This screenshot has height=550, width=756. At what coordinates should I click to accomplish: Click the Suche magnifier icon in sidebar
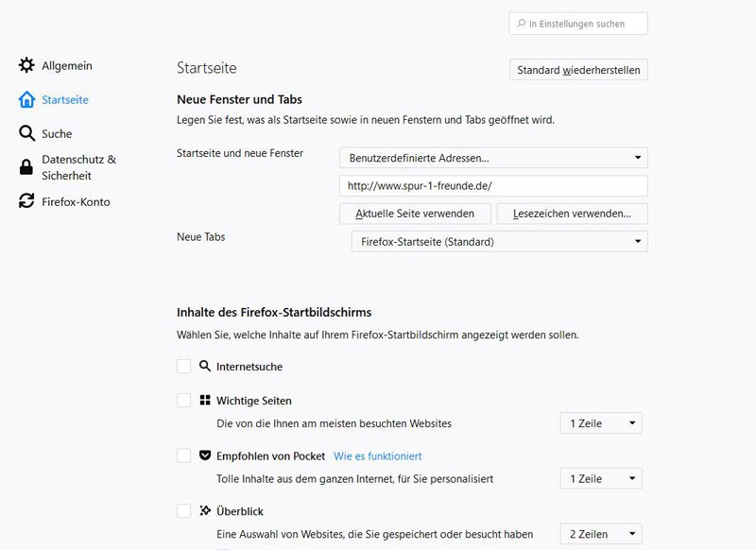pyautogui.click(x=26, y=134)
